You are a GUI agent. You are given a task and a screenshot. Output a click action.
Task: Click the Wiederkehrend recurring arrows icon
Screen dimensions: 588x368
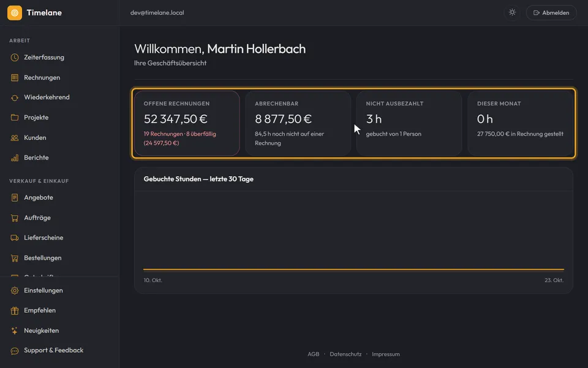tap(15, 98)
